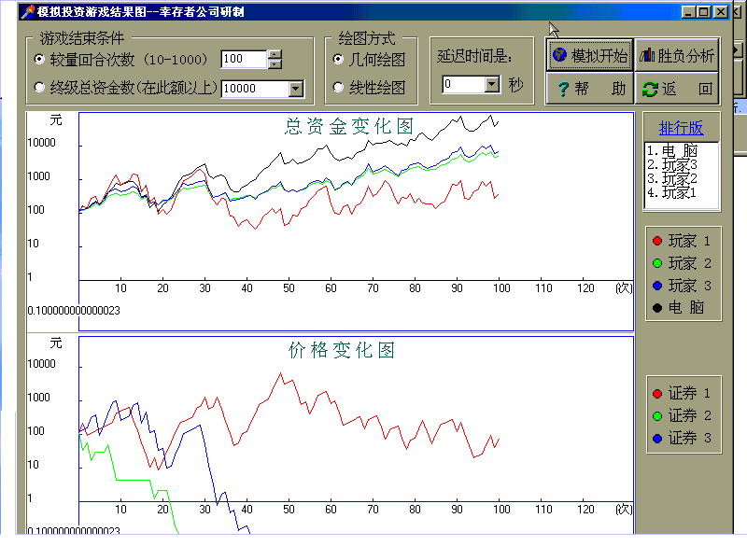The height and width of the screenshot is (560, 747).
Task: Select 较量回合次数 radio option
Action: point(40,59)
